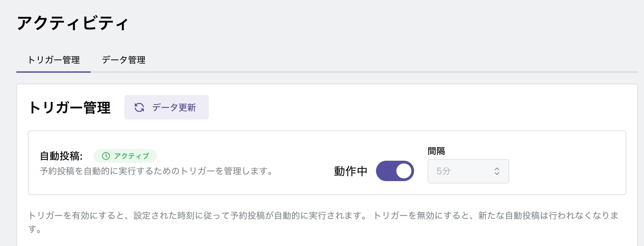
Task: Click the white knob inside the active toggle
Action: point(404,171)
